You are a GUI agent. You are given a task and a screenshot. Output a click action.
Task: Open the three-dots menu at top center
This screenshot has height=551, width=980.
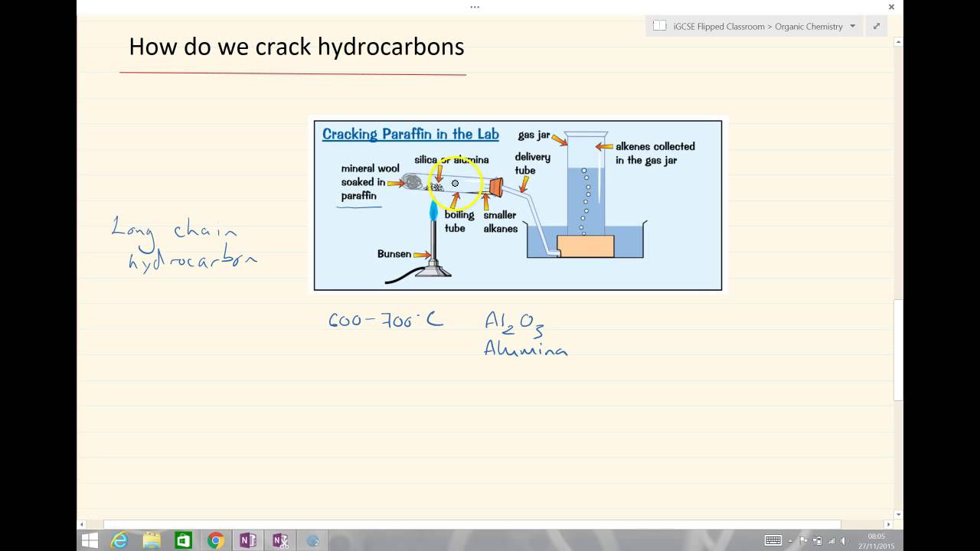coord(475,7)
